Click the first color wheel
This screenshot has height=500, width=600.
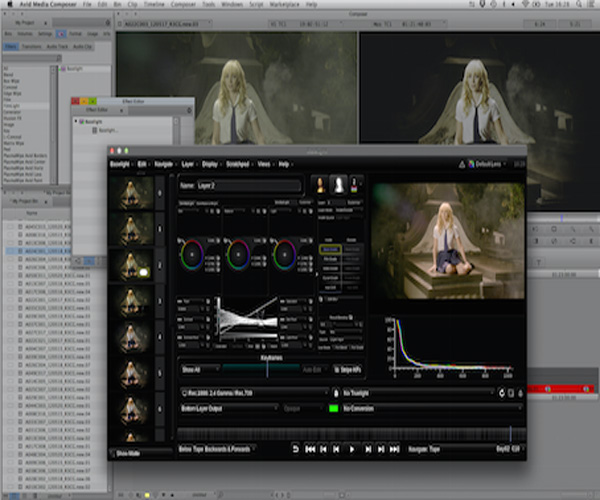click(192, 254)
